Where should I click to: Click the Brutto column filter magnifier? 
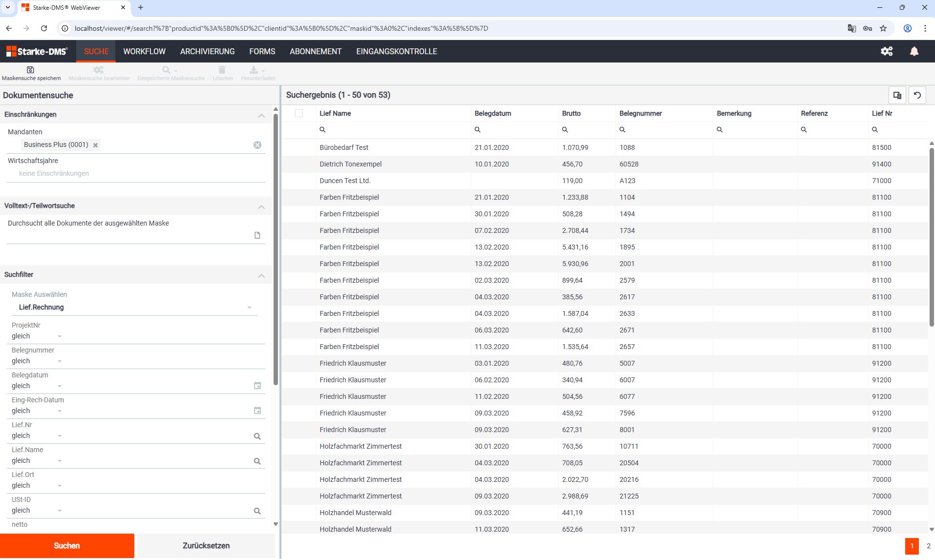click(565, 130)
